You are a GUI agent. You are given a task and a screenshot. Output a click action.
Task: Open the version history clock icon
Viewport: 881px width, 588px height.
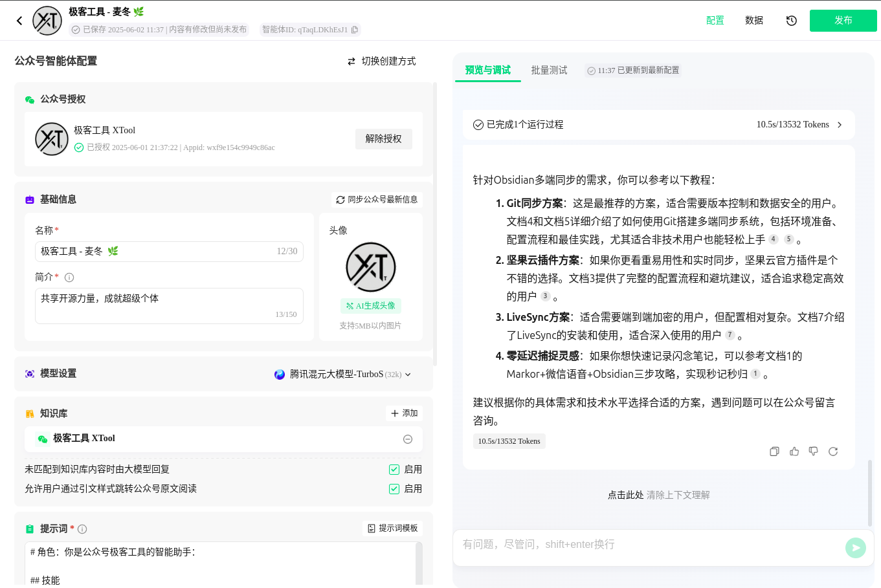point(791,21)
